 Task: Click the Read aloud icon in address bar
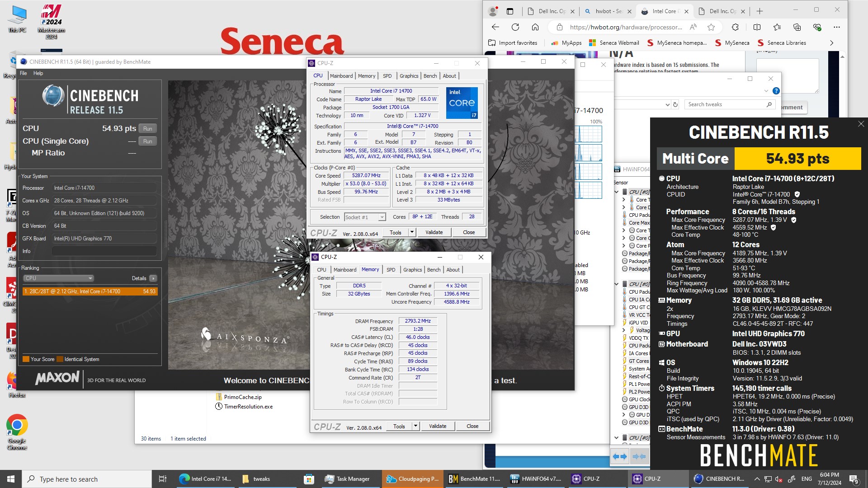click(693, 27)
